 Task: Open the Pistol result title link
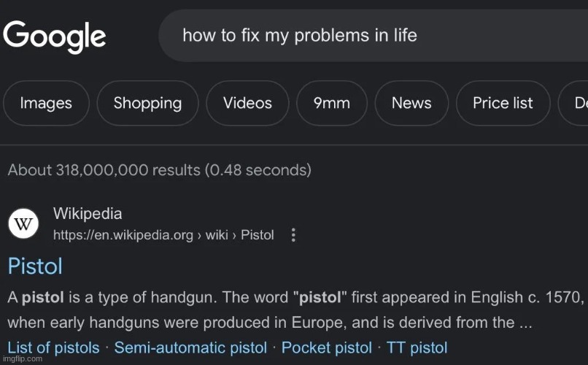tap(35, 266)
